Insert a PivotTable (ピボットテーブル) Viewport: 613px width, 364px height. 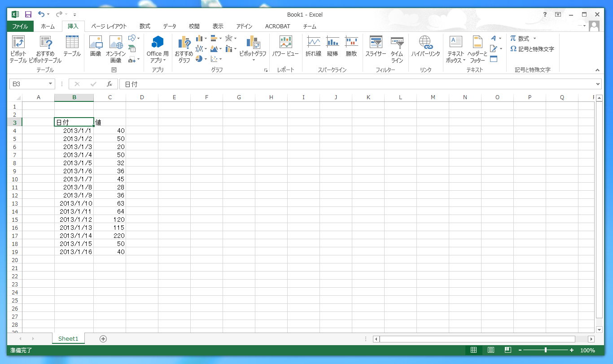coord(18,49)
